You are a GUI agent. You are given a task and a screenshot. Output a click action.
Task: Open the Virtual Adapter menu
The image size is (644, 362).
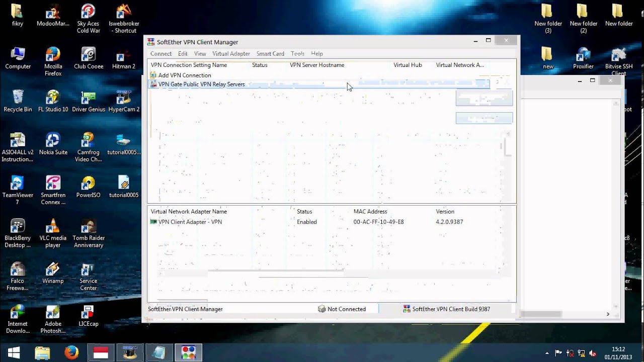231,54
